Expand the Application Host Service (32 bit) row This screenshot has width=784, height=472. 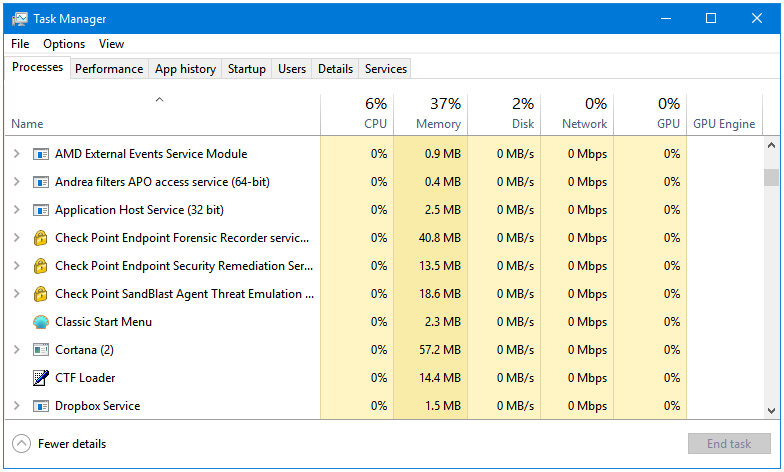tap(16, 210)
